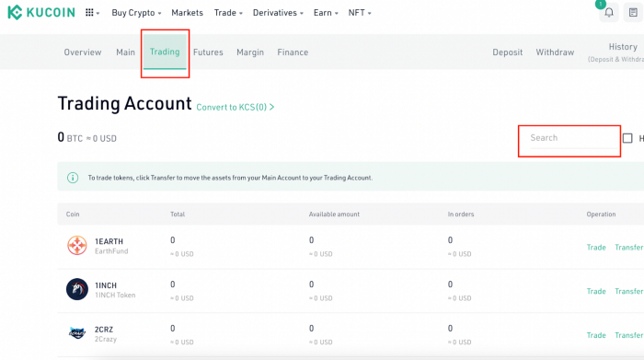The image size is (644, 360).
Task: Click Trade for 1INCH
Action: pos(596,291)
